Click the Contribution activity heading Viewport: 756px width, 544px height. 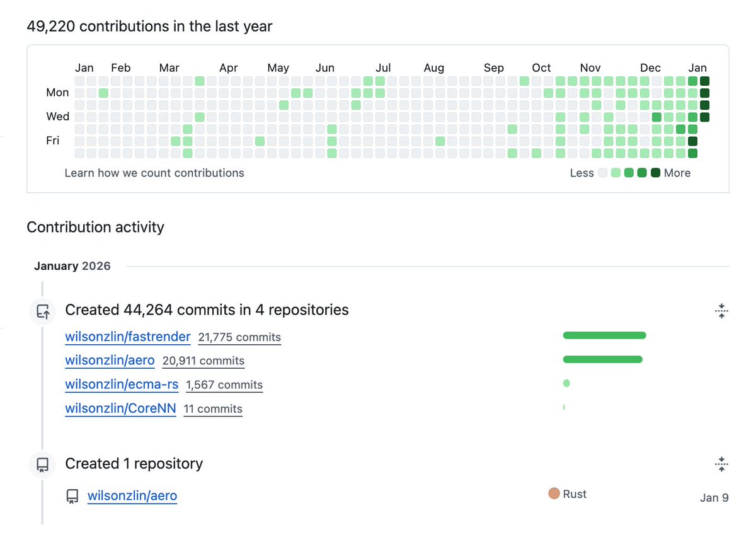coord(95,227)
